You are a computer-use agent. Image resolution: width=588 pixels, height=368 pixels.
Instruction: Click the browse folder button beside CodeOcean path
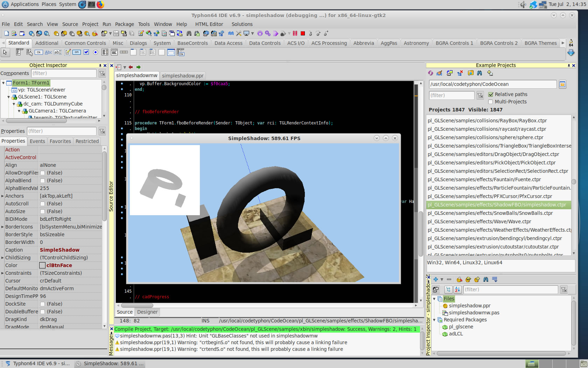562,84
